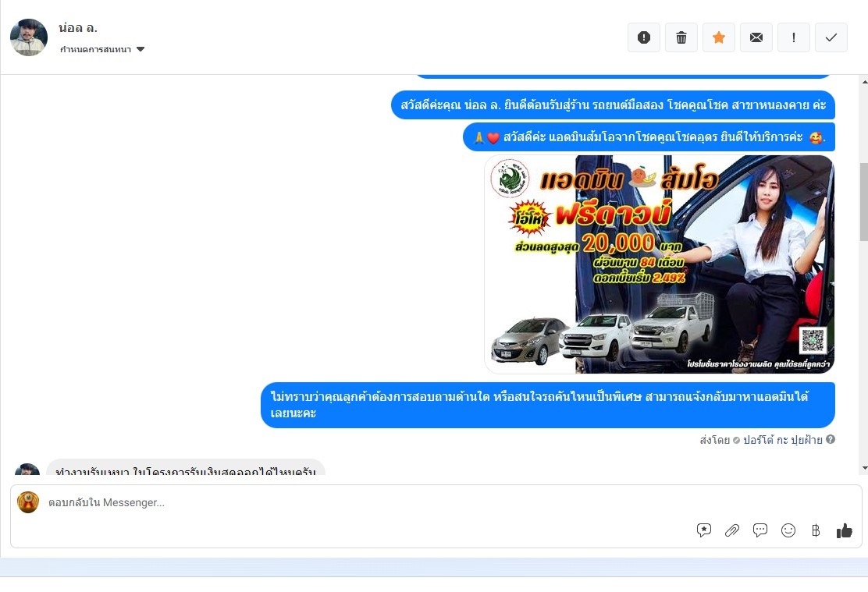Open customer profile picture of น่อล ล.
The height and width of the screenshot is (592, 868).
click(x=29, y=37)
